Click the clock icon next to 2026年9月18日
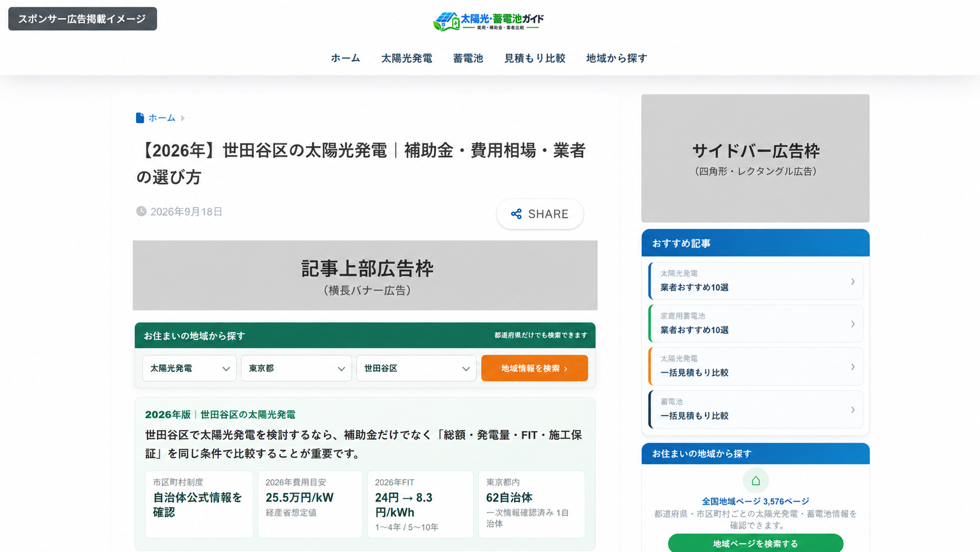Image resolution: width=980 pixels, height=552 pixels. point(141,211)
